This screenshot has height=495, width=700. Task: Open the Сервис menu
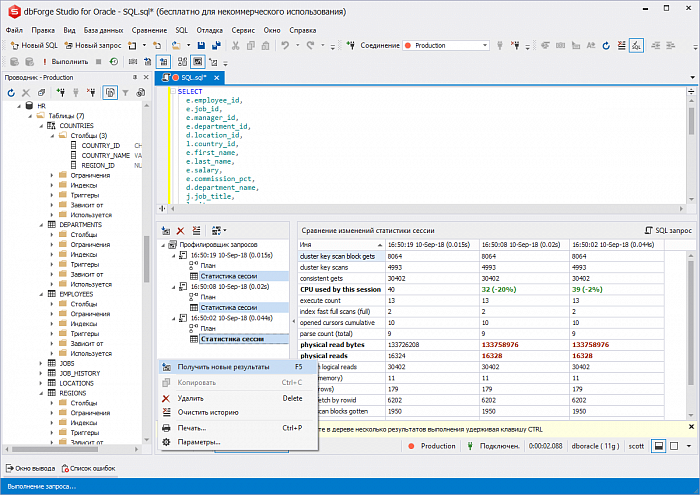(243, 30)
